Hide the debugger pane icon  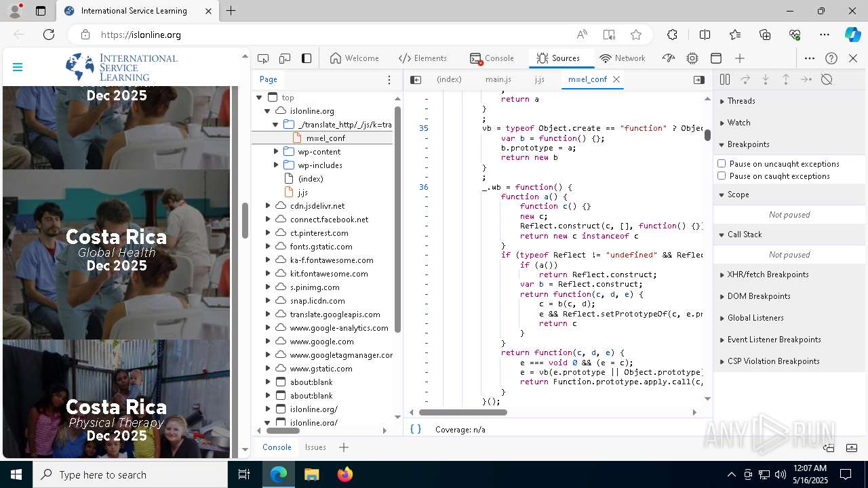[699, 80]
